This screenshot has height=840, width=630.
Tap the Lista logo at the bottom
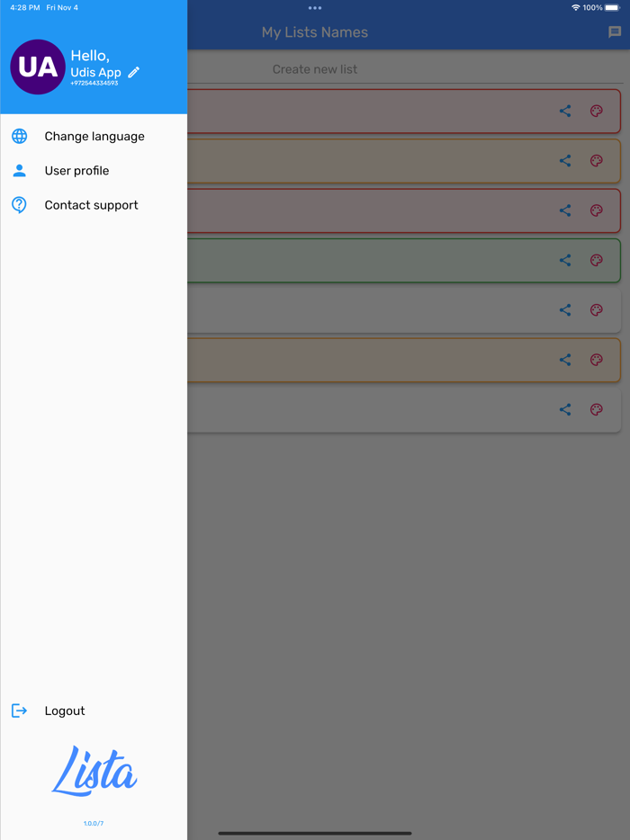coord(94,772)
